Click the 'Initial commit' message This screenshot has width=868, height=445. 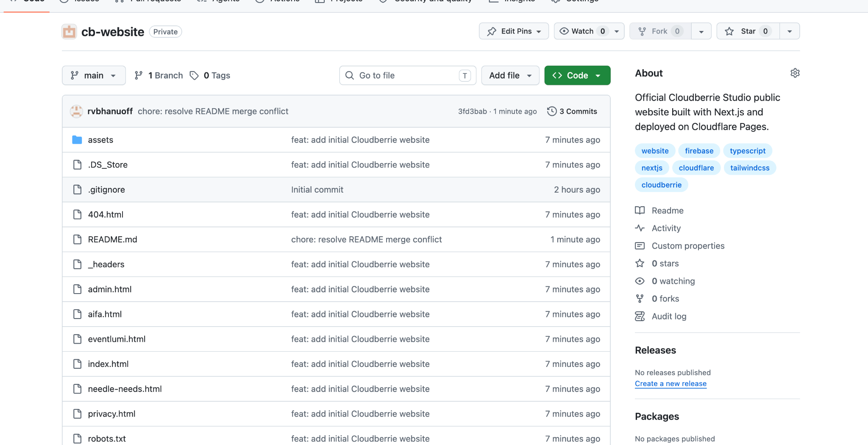tap(317, 190)
